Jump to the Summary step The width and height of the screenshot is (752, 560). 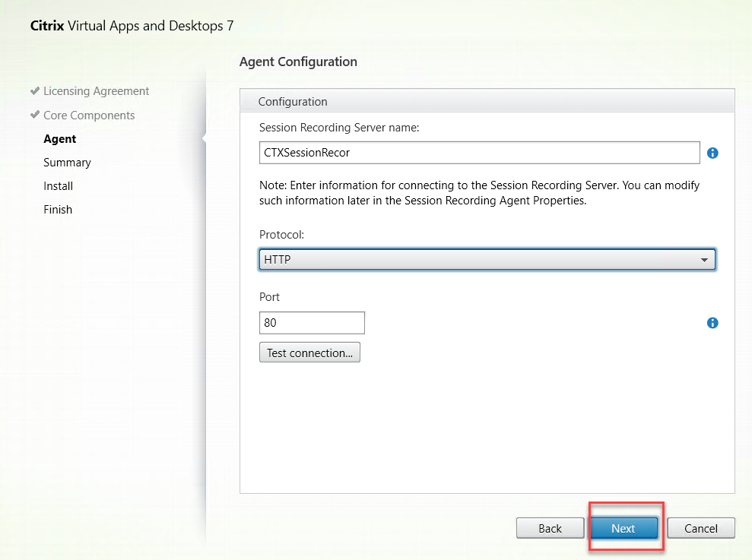coord(67,163)
